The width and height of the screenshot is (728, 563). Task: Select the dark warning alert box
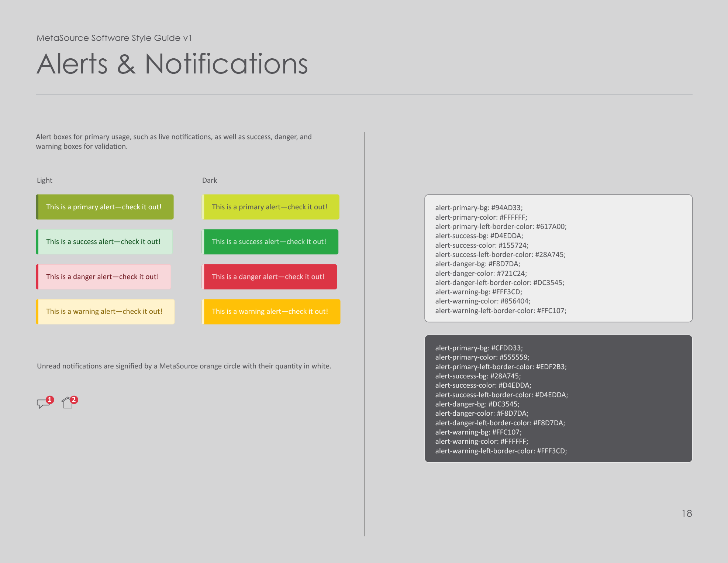[272, 311]
